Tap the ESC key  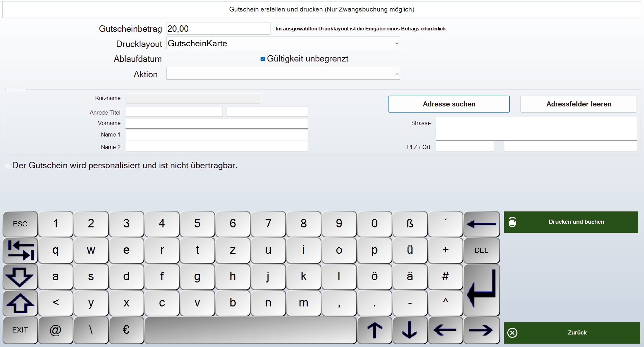pos(20,224)
